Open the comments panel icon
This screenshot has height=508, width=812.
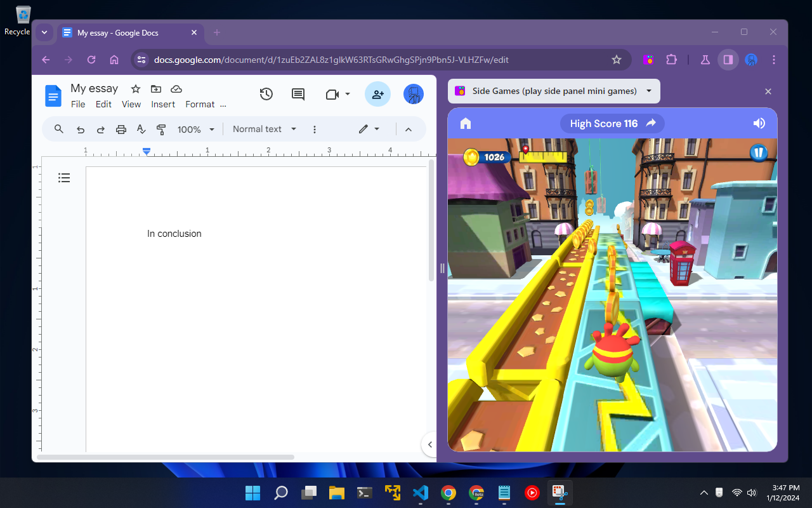tap(298, 94)
